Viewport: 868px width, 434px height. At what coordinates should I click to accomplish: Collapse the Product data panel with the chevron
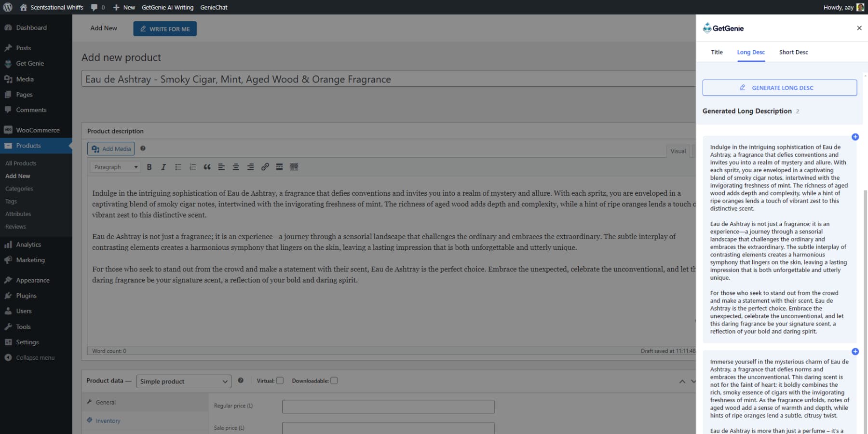pos(682,381)
